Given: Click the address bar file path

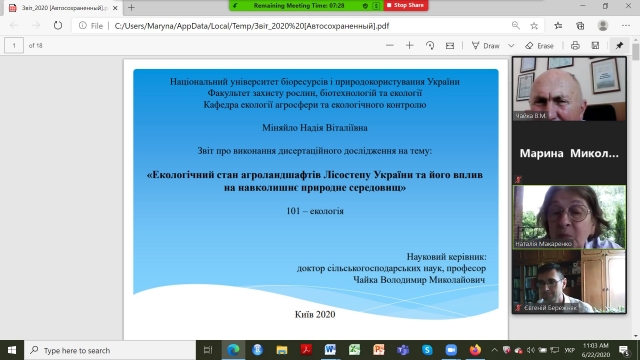Looking at the screenshot, I should [252, 26].
